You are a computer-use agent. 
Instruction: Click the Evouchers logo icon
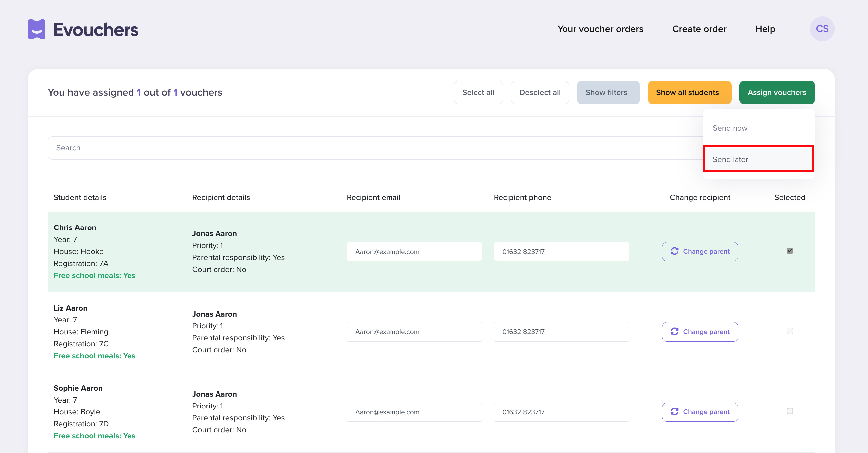click(x=37, y=29)
